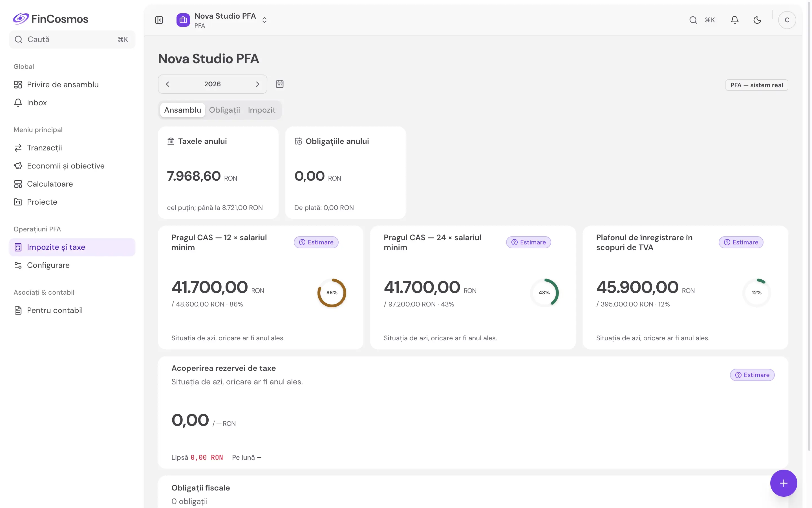Click '/ 48.600,00 RON · 86%' text

coord(207,304)
